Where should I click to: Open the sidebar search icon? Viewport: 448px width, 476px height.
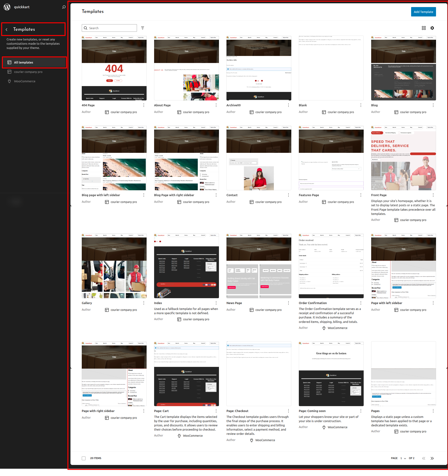pos(64,7)
